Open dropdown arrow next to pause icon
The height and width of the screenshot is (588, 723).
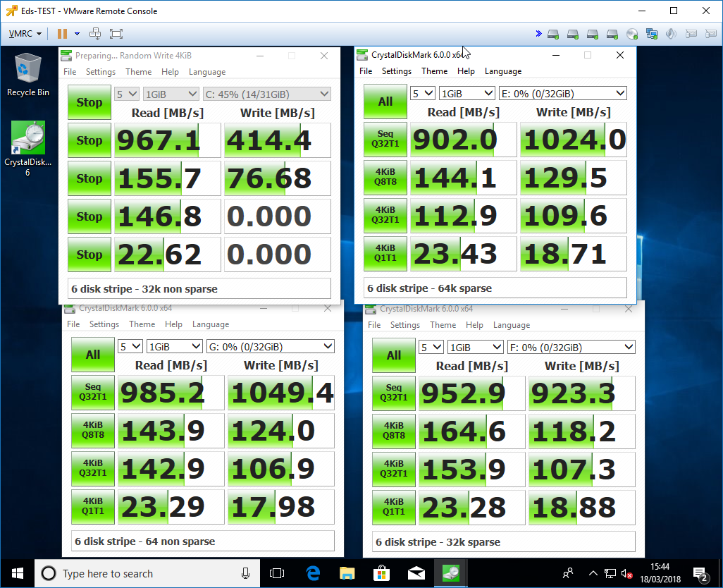click(77, 34)
